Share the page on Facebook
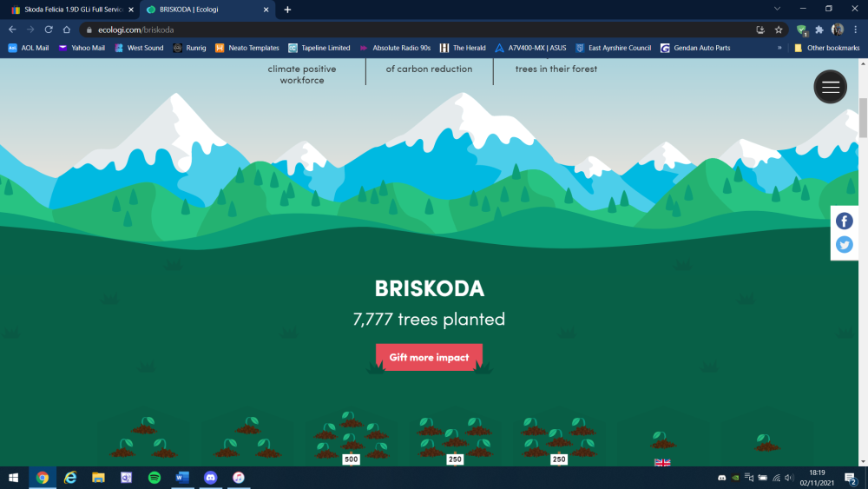 tap(845, 221)
